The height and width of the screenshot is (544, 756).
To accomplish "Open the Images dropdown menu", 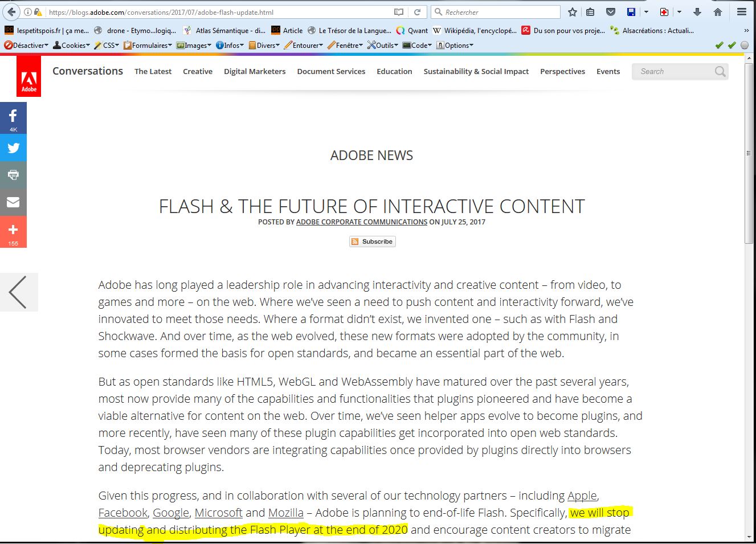I will click(194, 45).
